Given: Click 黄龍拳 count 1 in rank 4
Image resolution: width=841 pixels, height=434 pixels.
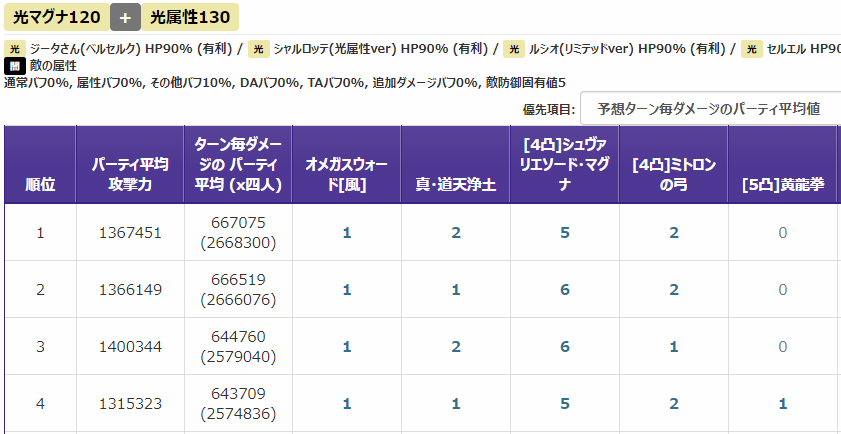Looking at the screenshot, I should coord(783,403).
